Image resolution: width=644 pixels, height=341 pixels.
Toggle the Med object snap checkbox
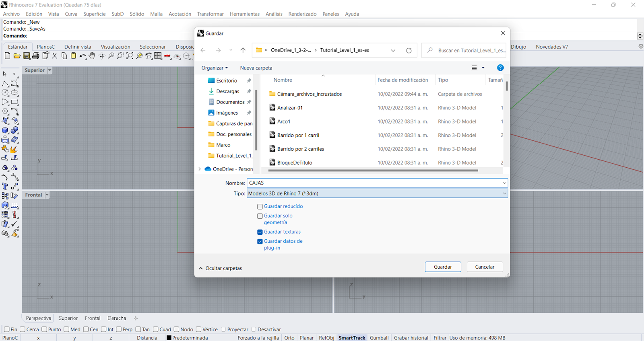click(66, 329)
